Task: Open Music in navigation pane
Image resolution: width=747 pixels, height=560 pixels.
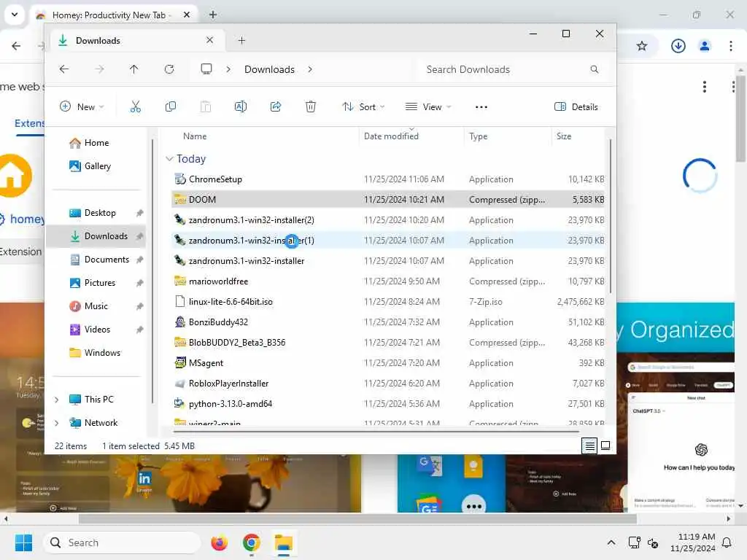Action: tap(96, 306)
